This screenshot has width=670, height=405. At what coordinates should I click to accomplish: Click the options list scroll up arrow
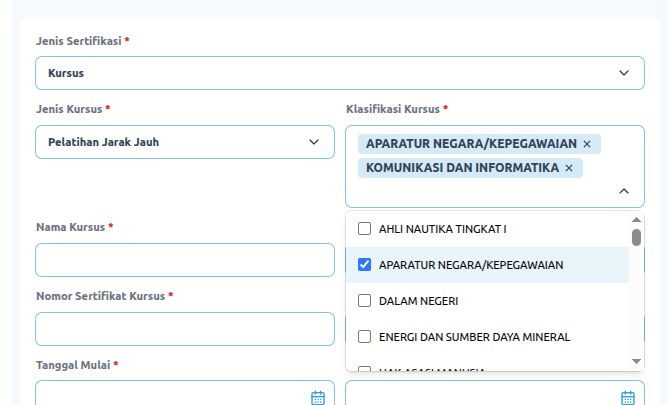point(636,220)
